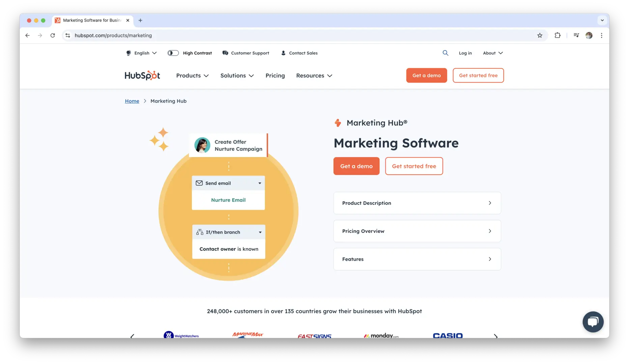This screenshot has width=629, height=364.
Task: Open the Chrome three-dot menu
Action: pyautogui.click(x=601, y=35)
